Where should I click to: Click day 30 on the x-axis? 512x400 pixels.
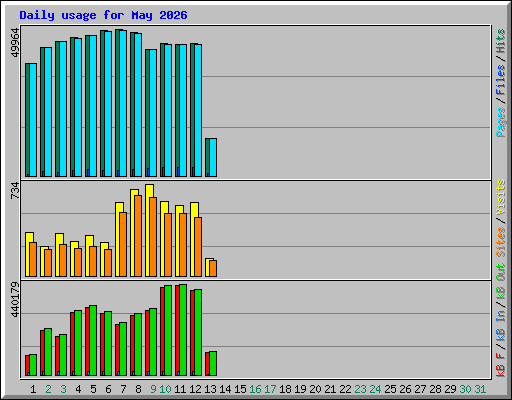pyautogui.click(x=465, y=389)
